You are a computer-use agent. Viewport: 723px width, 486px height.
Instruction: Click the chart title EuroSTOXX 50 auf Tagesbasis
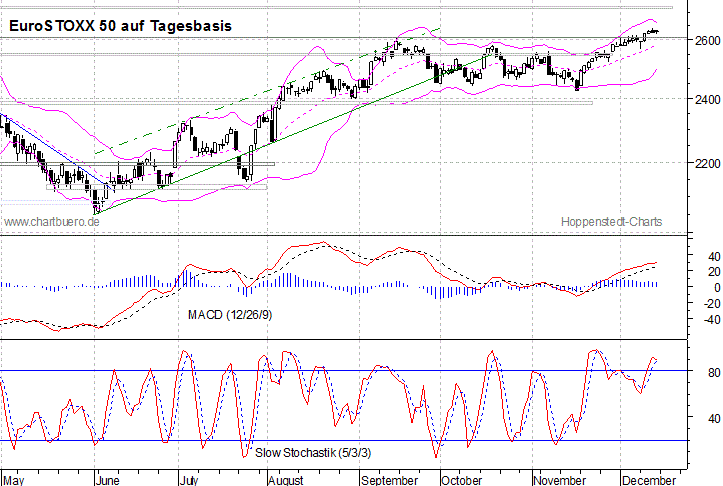[x=120, y=26]
